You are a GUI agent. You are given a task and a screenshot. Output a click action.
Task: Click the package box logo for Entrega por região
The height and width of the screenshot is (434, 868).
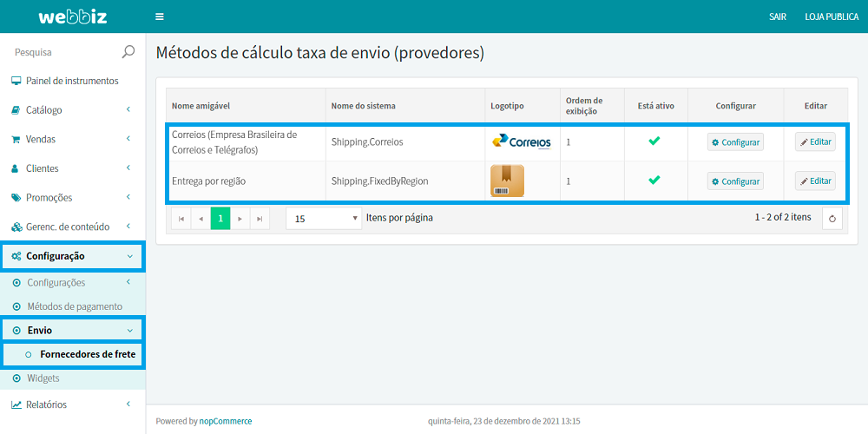[x=507, y=181]
